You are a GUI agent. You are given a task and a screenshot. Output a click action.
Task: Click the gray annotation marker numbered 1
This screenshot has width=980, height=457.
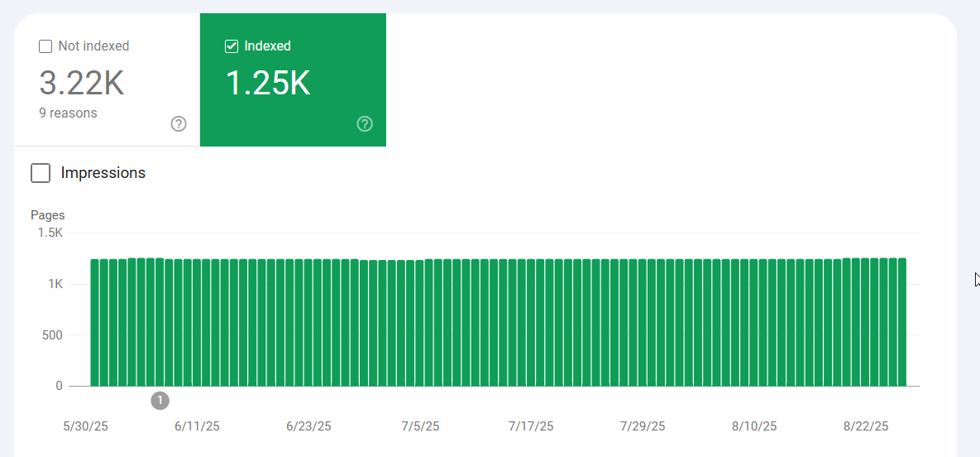click(160, 400)
